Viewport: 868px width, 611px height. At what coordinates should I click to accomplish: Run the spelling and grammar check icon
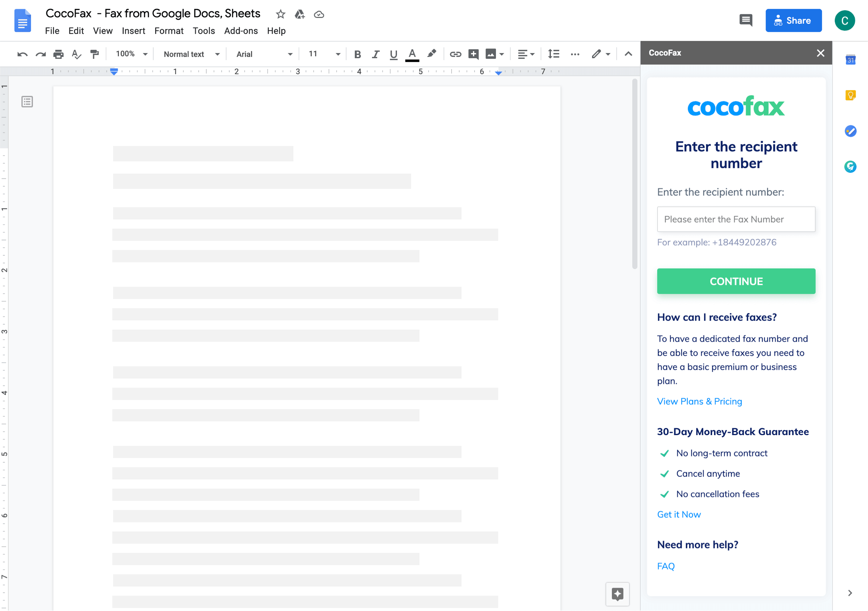coord(76,54)
